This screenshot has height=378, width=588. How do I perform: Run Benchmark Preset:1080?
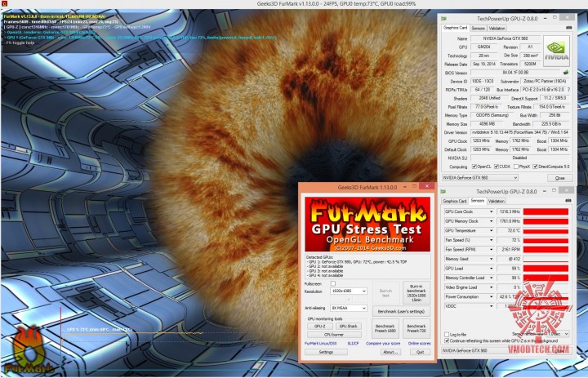tap(385, 328)
